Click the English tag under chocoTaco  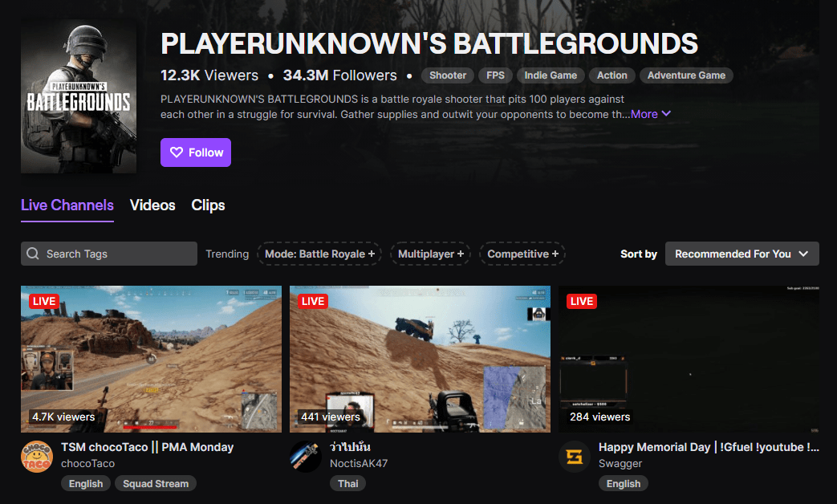click(x=86, y=484)
